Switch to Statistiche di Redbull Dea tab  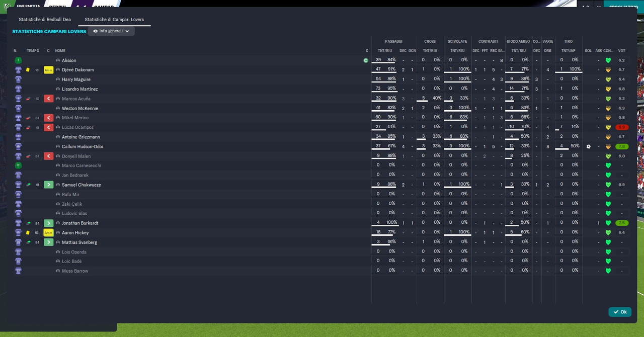[x=45, y=20]
